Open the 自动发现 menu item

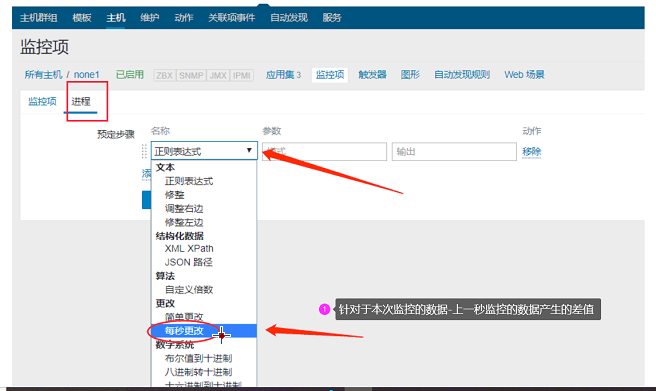[289, 18]
